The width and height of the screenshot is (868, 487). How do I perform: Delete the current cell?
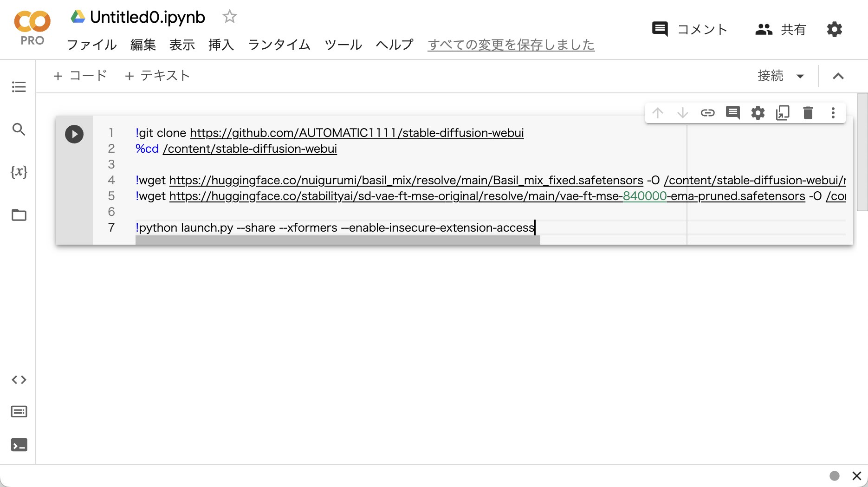click(x=808, y=112)
